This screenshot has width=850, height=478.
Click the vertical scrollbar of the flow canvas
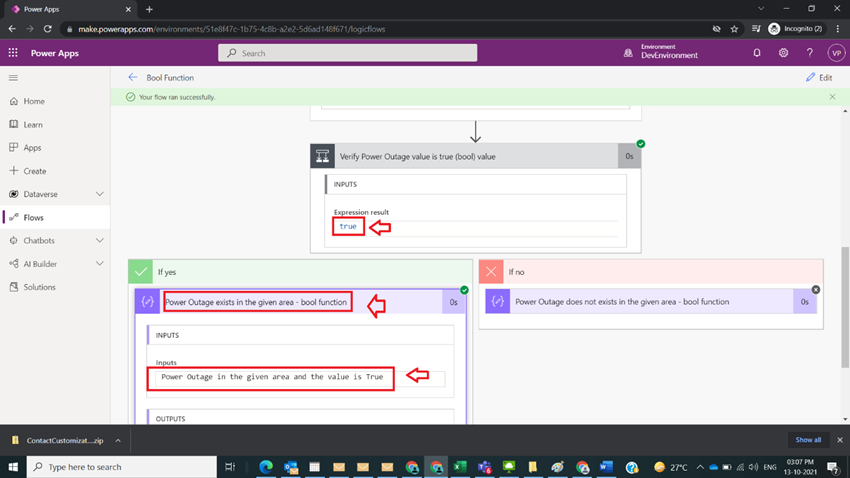(845, 308)
